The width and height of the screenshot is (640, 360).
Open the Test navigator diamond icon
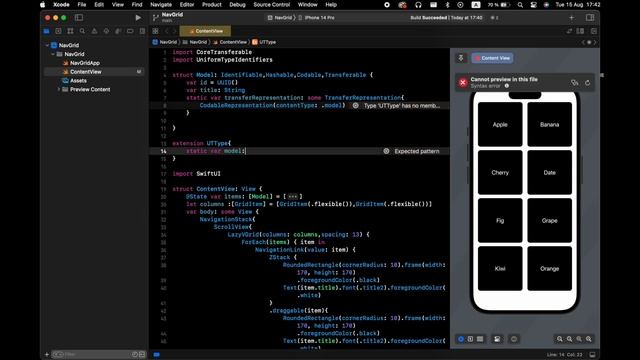(x=106, y=31)
